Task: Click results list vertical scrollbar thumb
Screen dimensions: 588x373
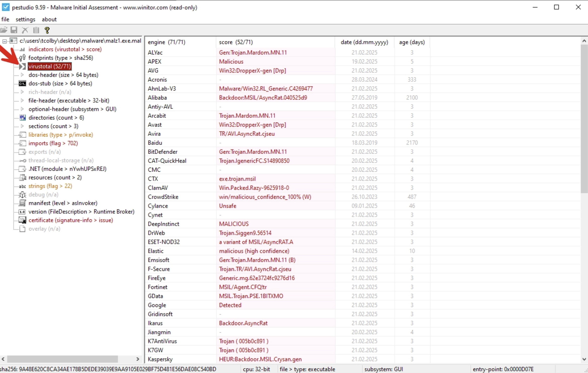Action: coord(584,119)
